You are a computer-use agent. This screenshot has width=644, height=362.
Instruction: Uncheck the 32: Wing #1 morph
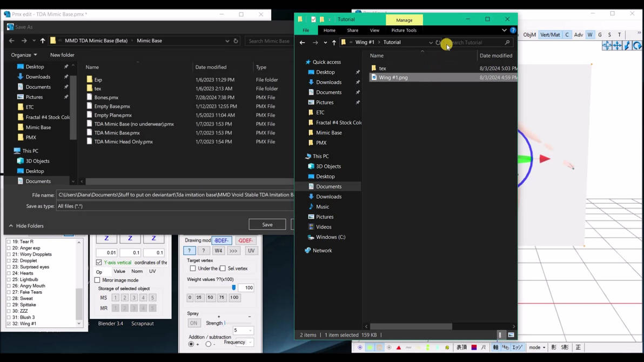click(x=9, y=324)
